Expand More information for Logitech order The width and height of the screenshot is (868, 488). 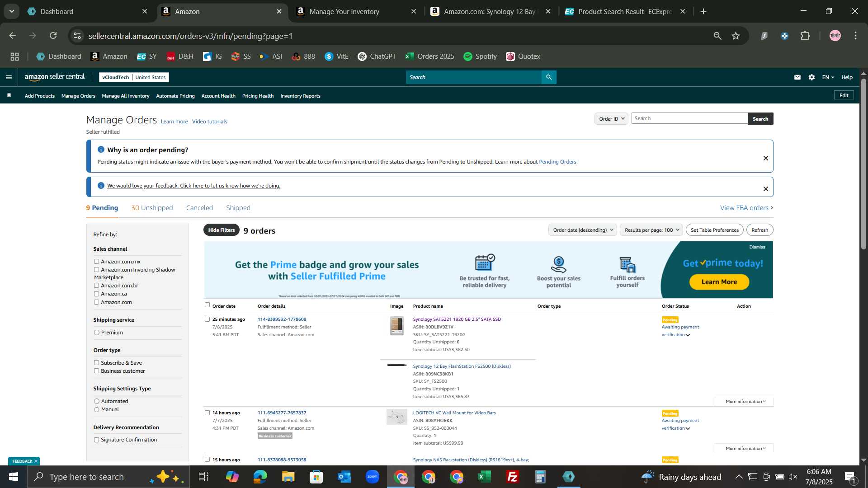[x=745, y=448]
